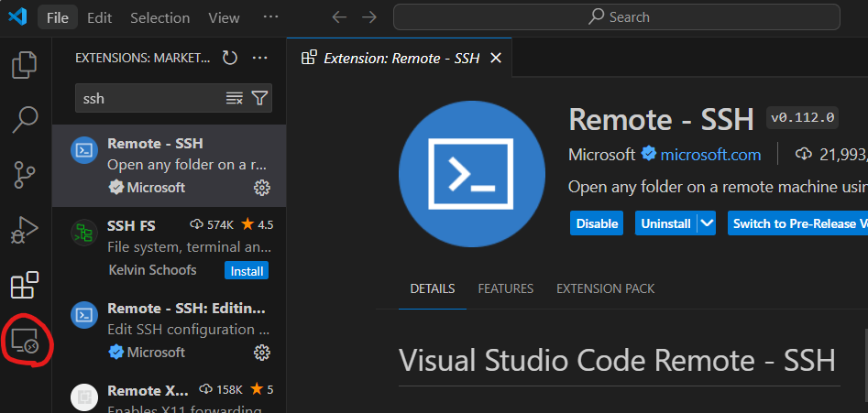Clear extensions search results

(235, 98)
